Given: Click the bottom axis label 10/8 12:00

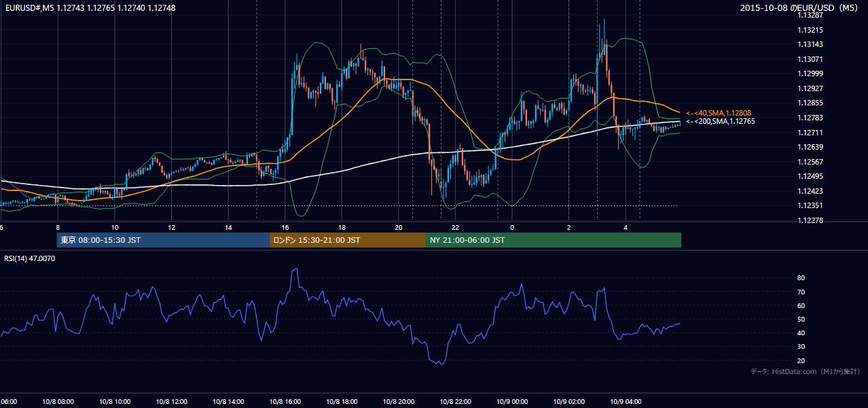Looking at the screenshot, I should pos(171,401).
